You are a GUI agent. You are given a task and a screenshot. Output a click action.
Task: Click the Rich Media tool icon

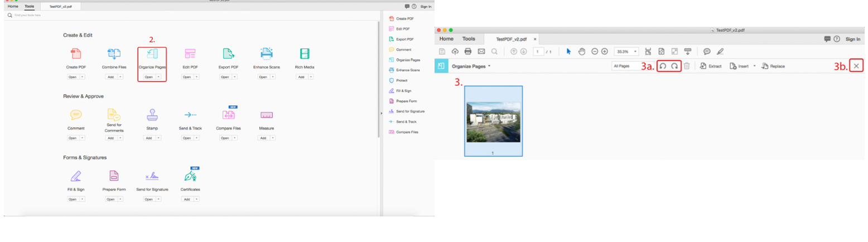(x=305, y=54)
